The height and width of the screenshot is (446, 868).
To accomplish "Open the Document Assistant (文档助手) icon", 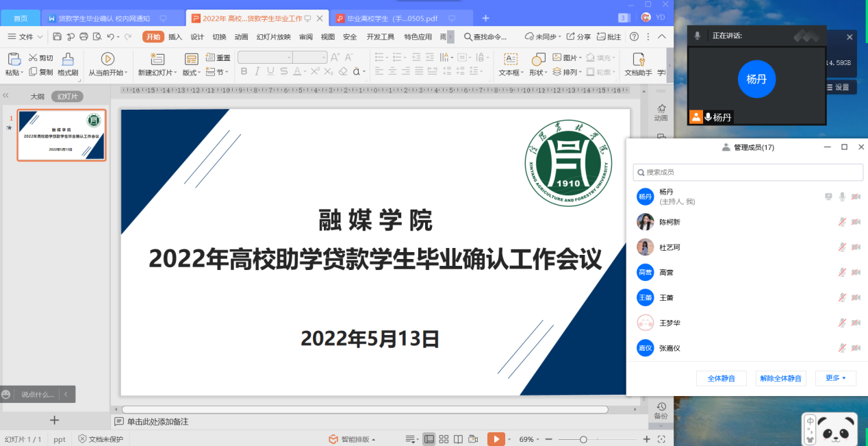I will pos(638,60).
